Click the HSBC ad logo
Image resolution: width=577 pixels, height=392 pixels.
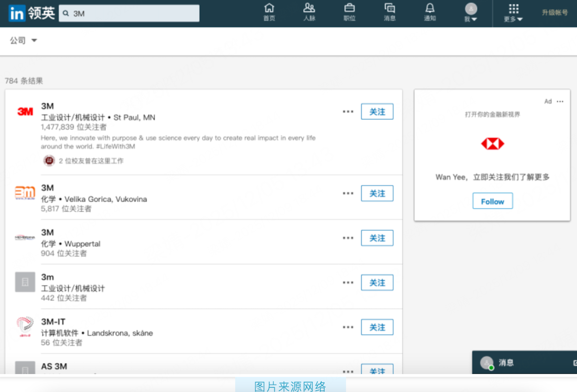[x=492, y=144]
